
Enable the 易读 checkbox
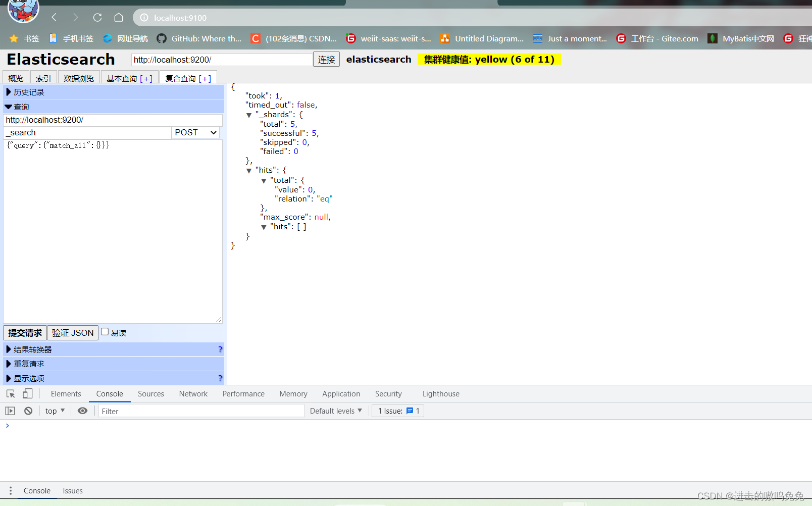[105, 332]
